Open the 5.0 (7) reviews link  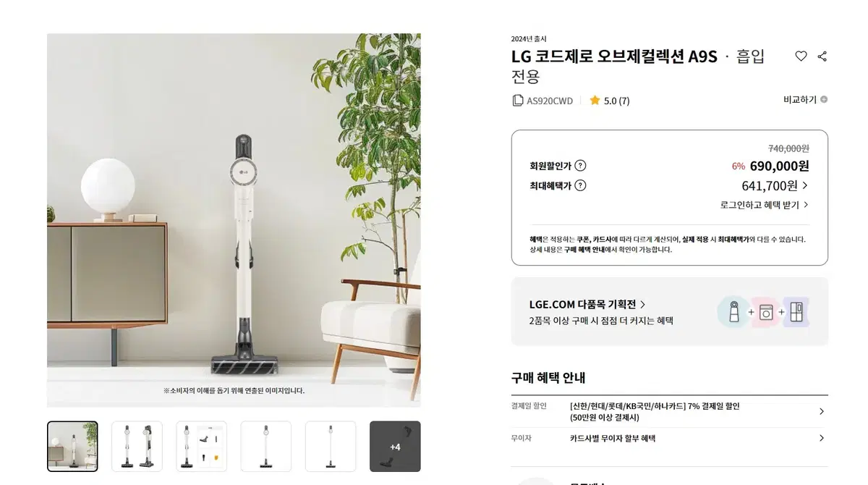coord(616,101)
